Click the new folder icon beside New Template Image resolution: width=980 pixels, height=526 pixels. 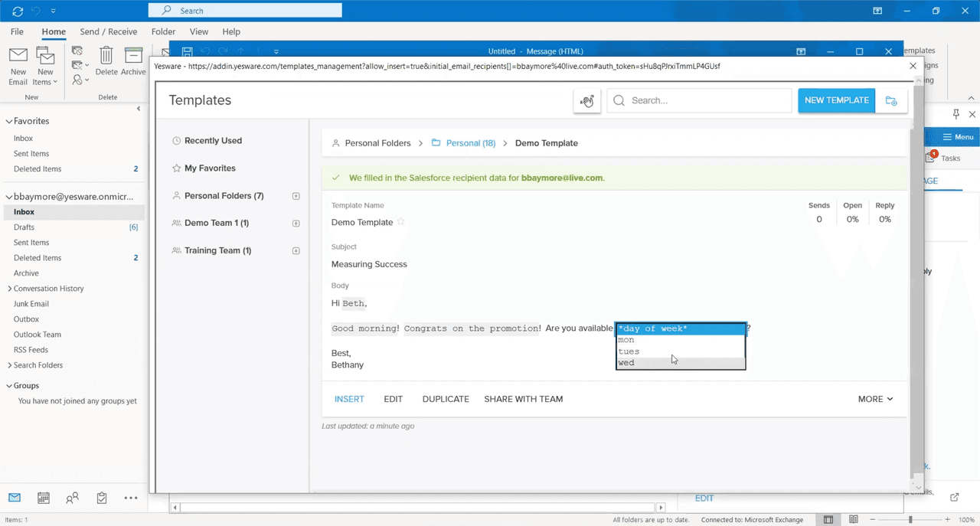[x=890, y=100]
